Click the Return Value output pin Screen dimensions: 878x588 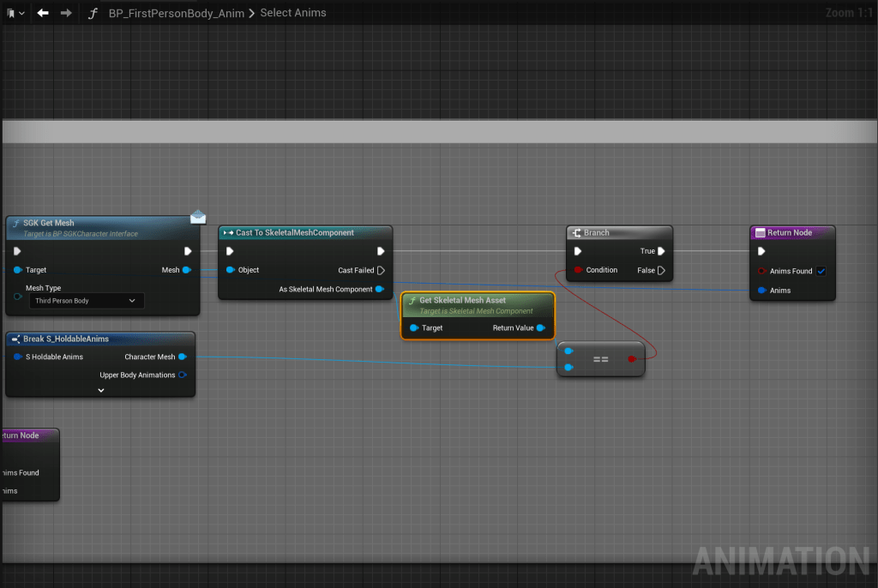click(541, 327)
